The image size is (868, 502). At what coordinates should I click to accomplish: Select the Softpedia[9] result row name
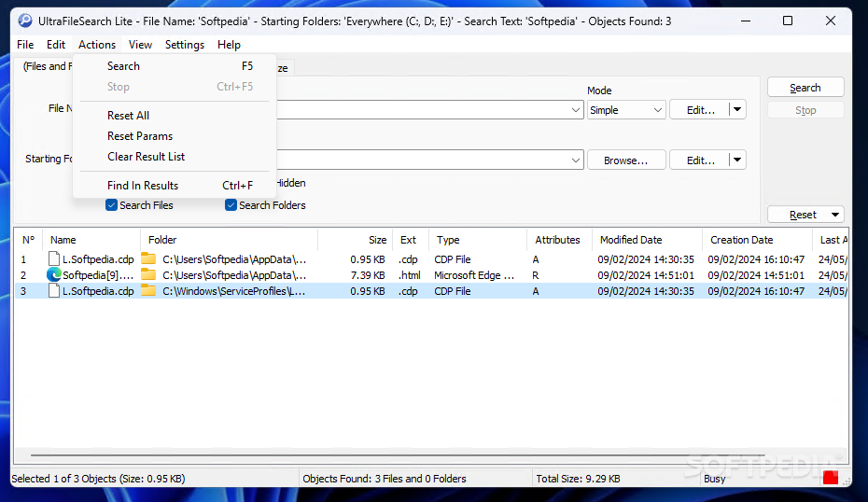[98, 275]
